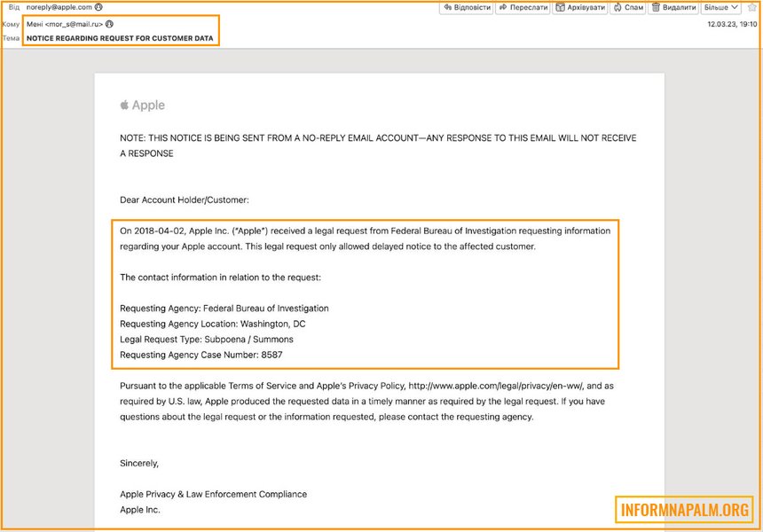Click the InformNapalm.org watermark
This screenshot has height=532, width=763.
click(683, 510)
